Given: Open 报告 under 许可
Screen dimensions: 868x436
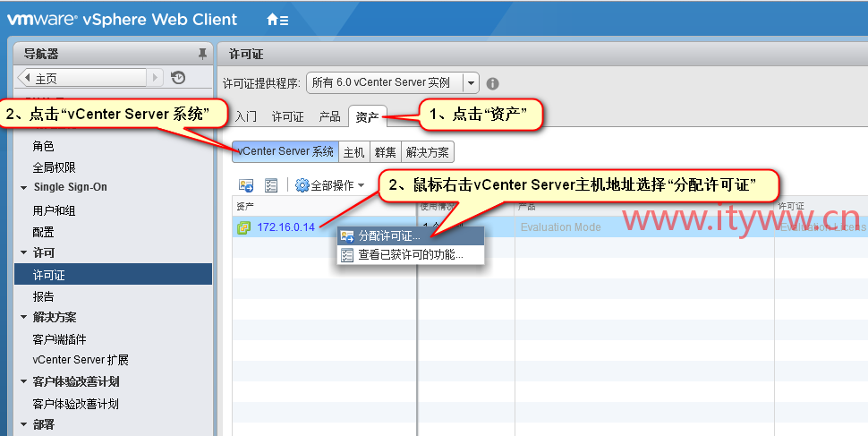Looking at the screenshot, I should coord(43,296).
